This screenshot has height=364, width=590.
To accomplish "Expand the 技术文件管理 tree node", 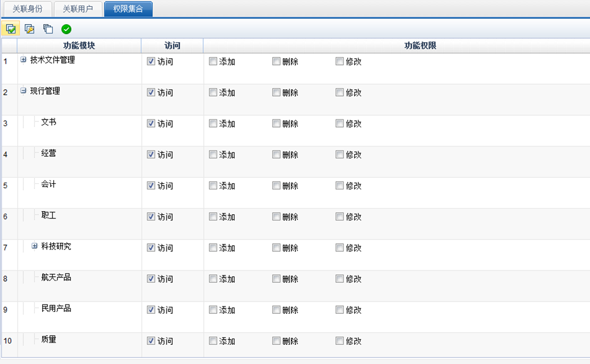I will point(24,60).
